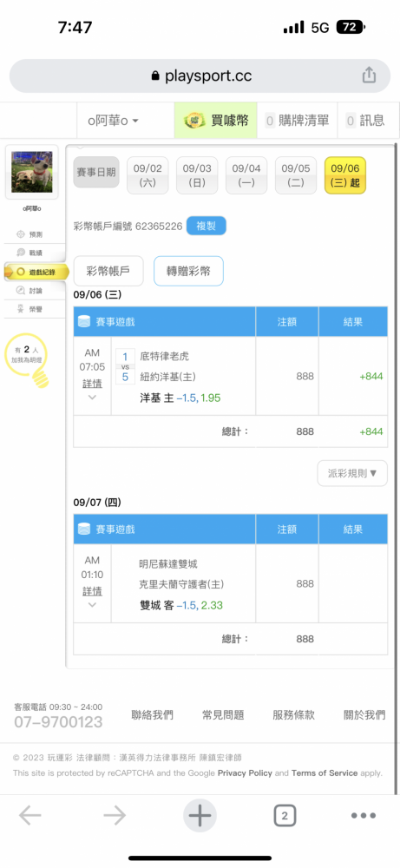Open the tab switcher showing 2 tabs

pos(285,815)
